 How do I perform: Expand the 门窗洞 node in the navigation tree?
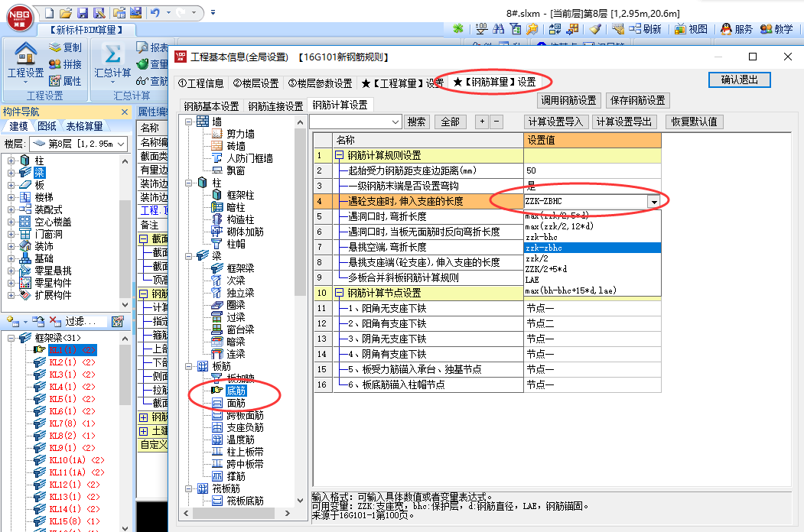[x=11, y=234]
